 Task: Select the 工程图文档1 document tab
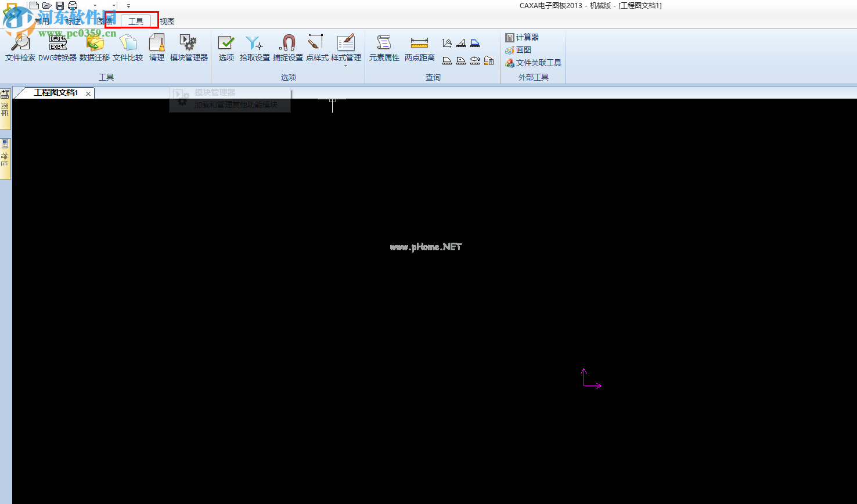point(56,93)
